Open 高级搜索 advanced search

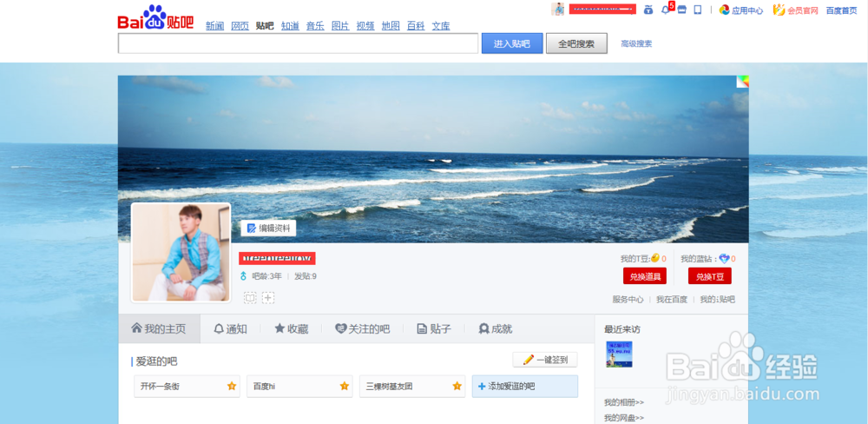[x=636, y=43]
